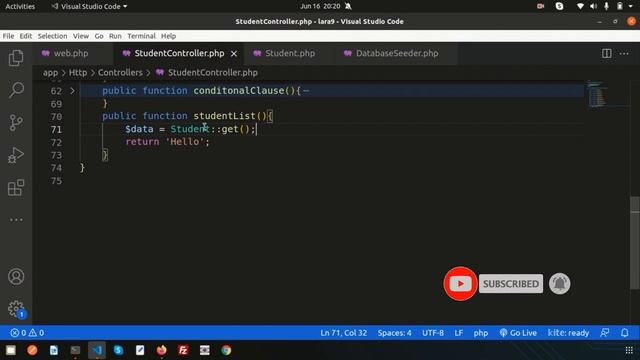Image resolution: width=640 pixels, height=360 pixels.
Task: Open notifications bell in status bar
Action: click(x=624, y=333)
